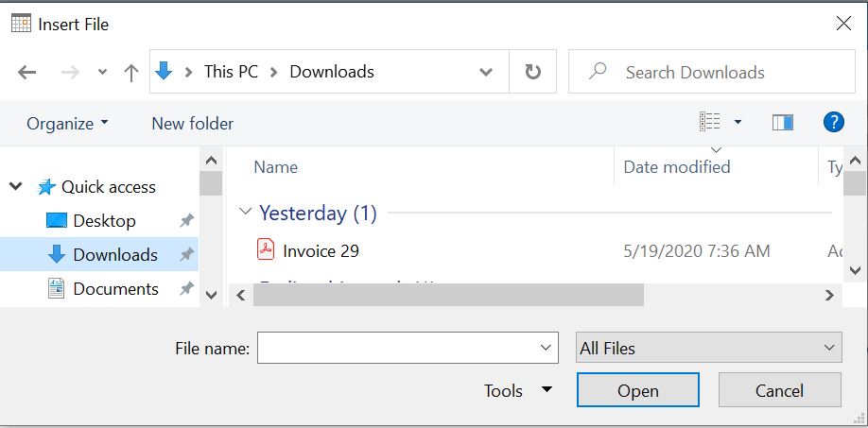Click the Up one level arrow
The width and height of the screenshot is (868, 428).
click(131, 72)
